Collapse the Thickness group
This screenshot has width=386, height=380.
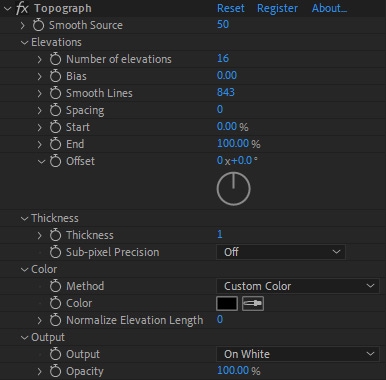[24, 218]
